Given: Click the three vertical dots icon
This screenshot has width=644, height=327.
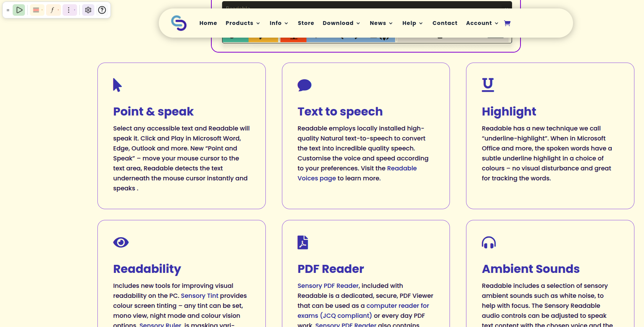Looking at the screenshot, I should 69,10.
